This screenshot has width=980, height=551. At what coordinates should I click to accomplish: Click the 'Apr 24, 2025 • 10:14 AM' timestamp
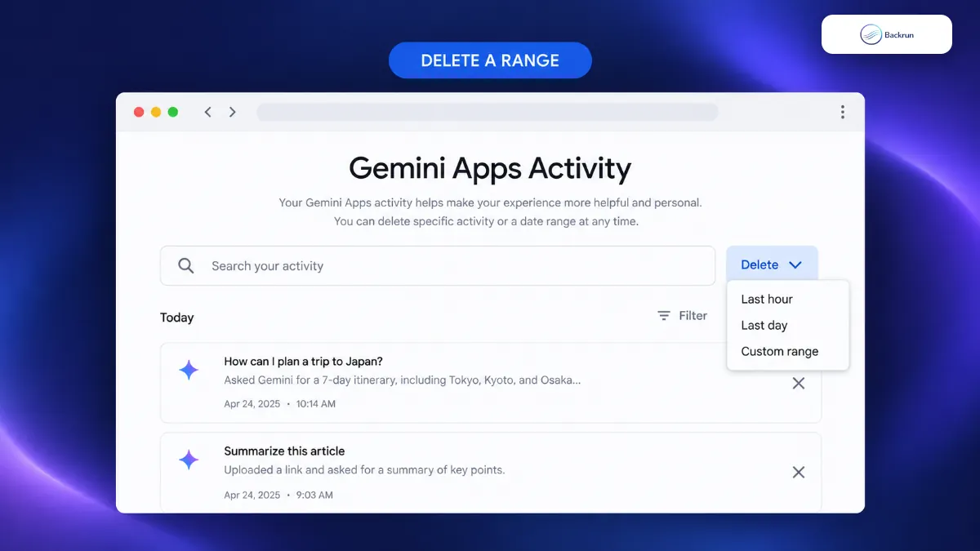280,403
